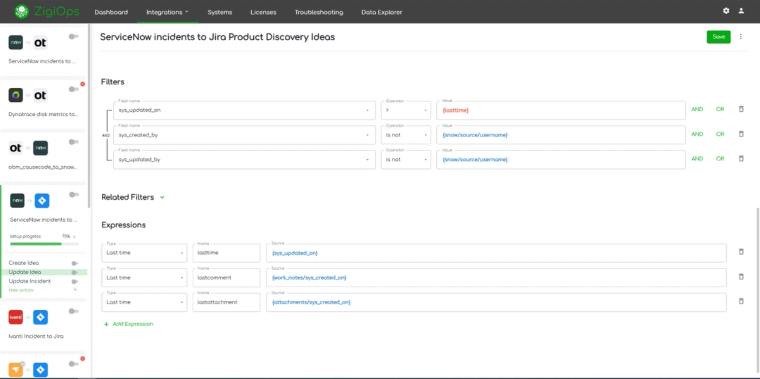The image size is (760, 379).
Task: Click the plus icon beside New action
Action: (x=75, y=289)
